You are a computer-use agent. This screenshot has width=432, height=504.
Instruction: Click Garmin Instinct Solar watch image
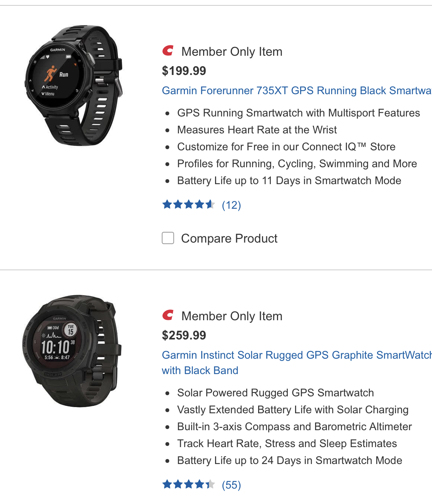click(x=72, y=351)
